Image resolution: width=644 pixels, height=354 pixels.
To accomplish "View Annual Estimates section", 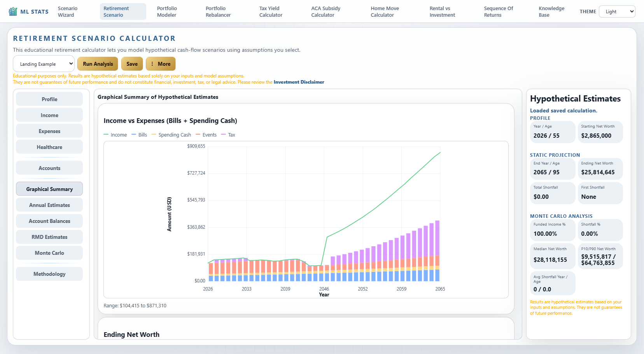I will point(49,205).
